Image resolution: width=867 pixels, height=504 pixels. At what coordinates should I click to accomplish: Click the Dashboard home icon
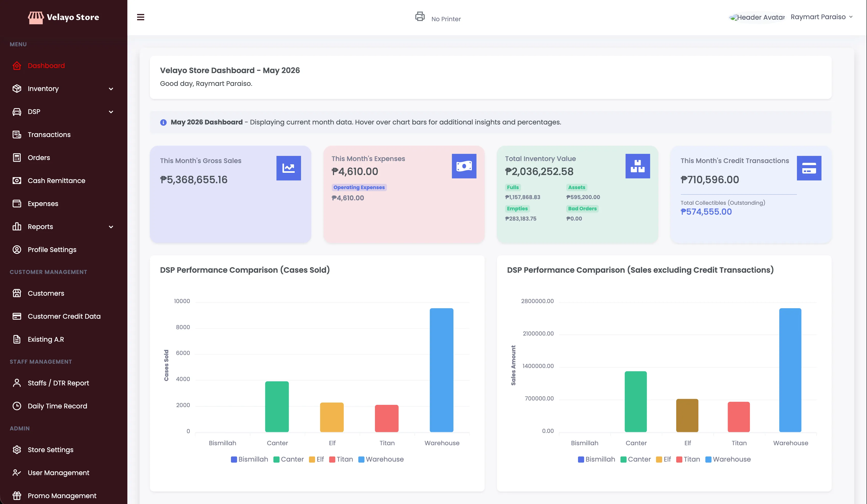[x=17, y=66]
